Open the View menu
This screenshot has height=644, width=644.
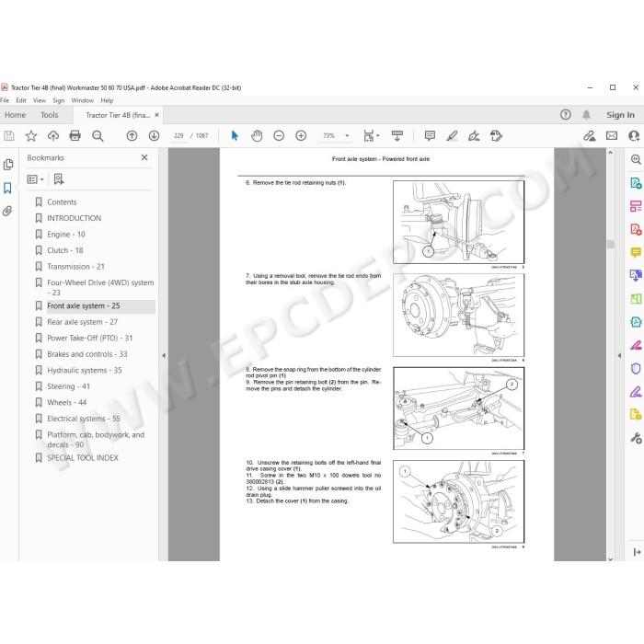pyautogui.click(x=40, y=100)
